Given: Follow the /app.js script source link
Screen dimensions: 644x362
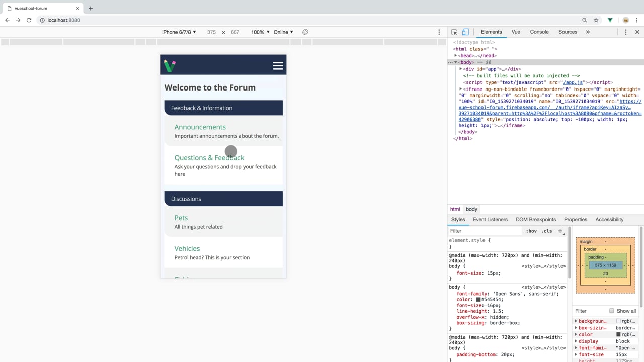Looking at the screenshot, I should click(573, 82).
